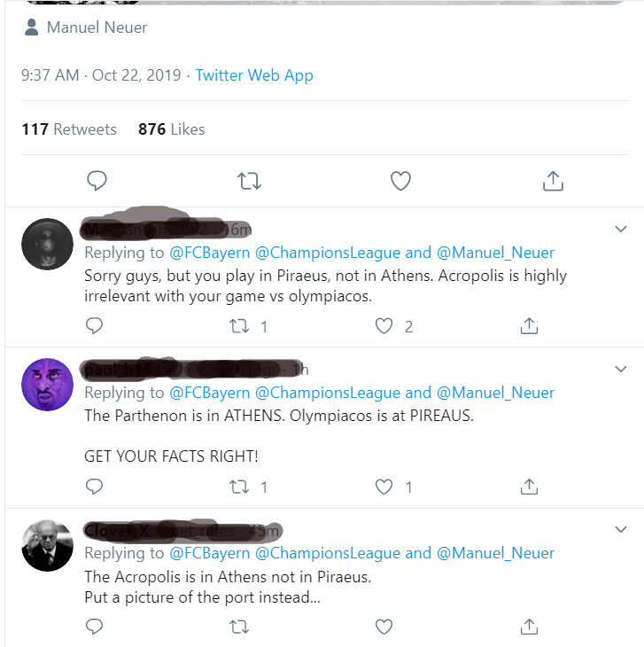The width and height of the screenshot is (644, 647).
Task: Like the main tweet via heart icon
Action: (401, 182)
